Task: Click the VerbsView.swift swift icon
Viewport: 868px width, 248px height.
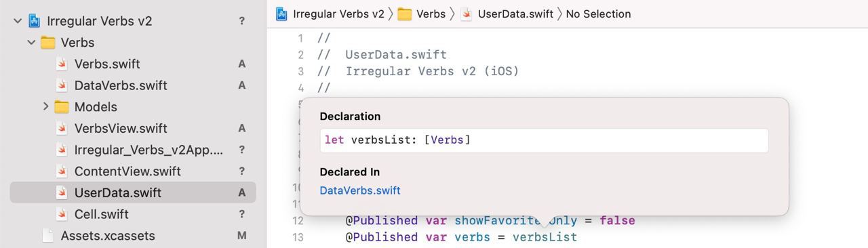Action: pos(62,128)
